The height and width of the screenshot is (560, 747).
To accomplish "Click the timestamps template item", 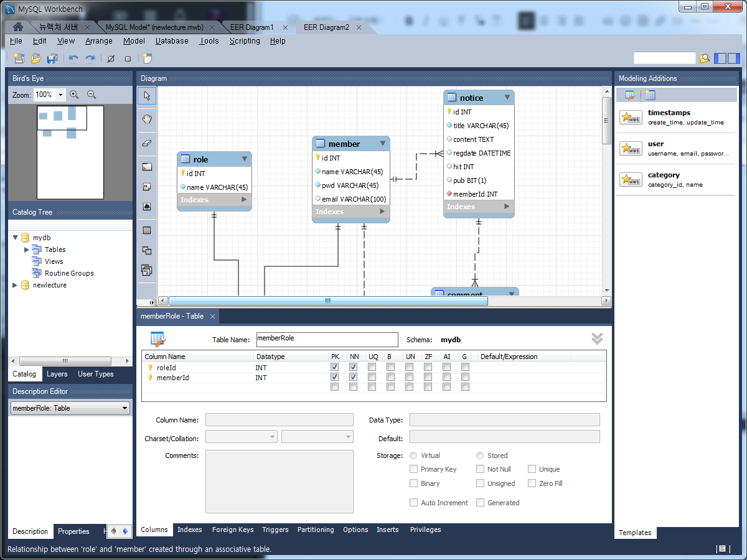I will click(x=676, y=118).
